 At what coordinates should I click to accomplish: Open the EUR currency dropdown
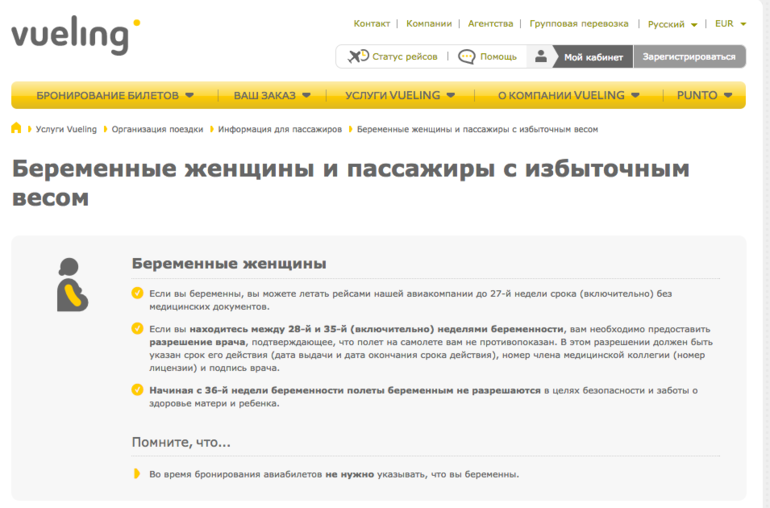tap(730, 24)
